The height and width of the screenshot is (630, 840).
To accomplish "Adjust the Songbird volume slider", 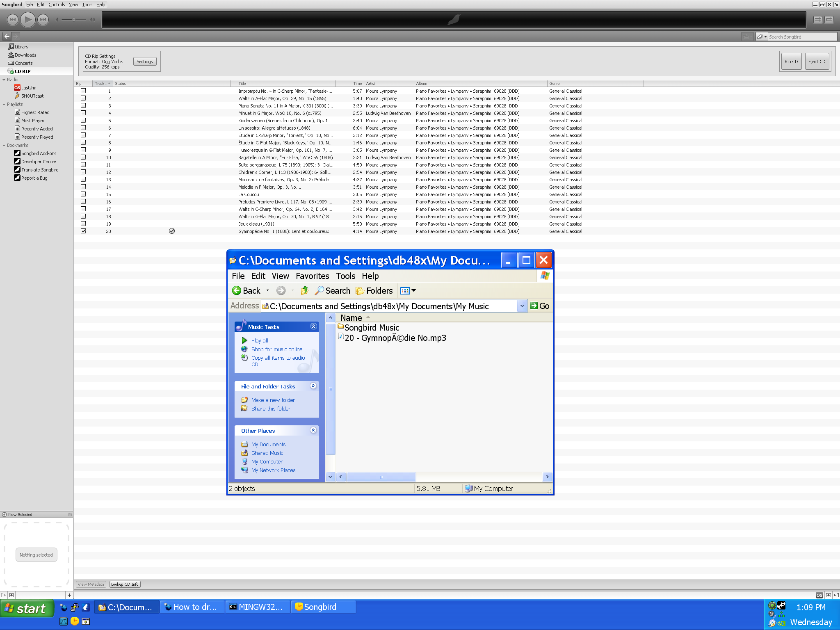I will [x=73, y=20].
